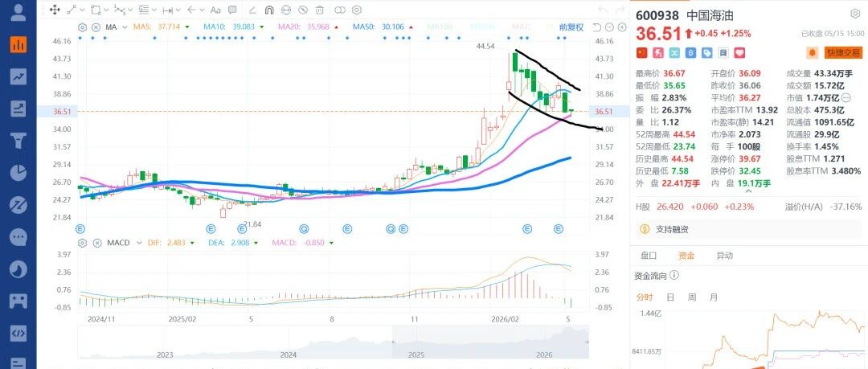Click the orange price alert bell button
Viewport: 868px width, 369px height.
point(813,52)
